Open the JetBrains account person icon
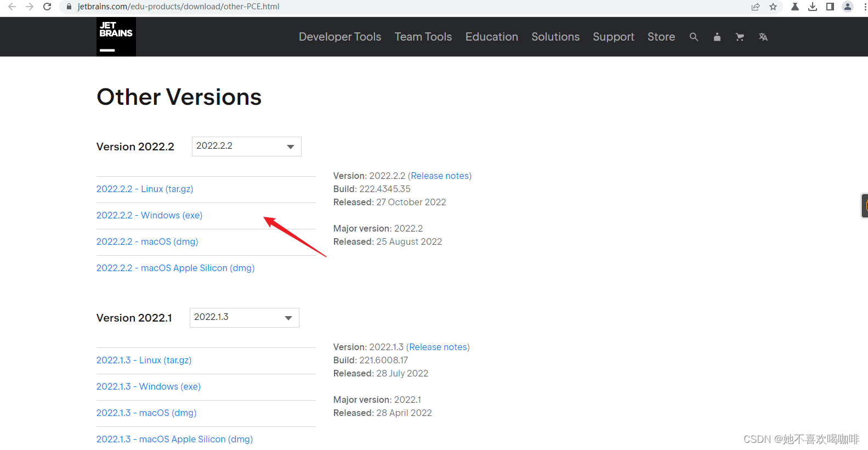The height and width of the screenshot is (450, 868). coord(717,37)
